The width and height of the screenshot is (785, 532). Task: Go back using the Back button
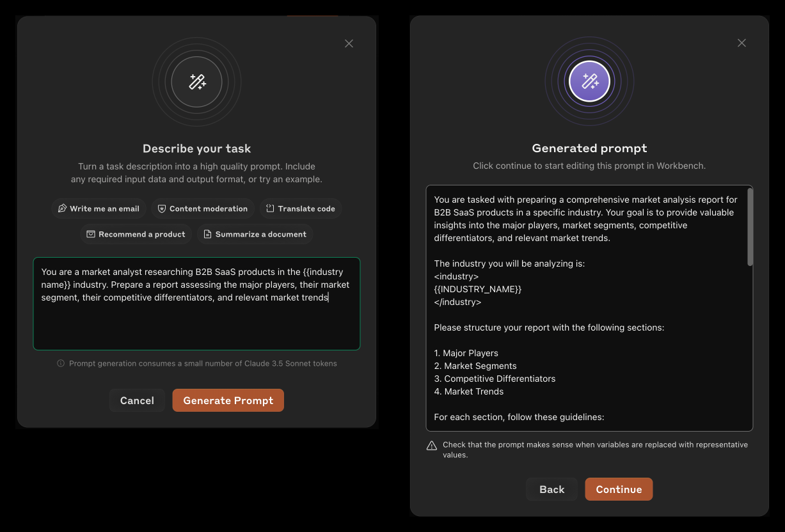click(551, 489)
